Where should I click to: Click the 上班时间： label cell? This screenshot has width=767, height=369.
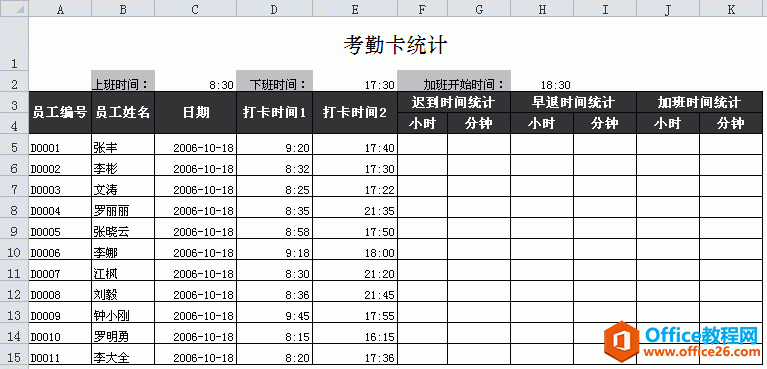pyautogui.click(x=123, y=81)
